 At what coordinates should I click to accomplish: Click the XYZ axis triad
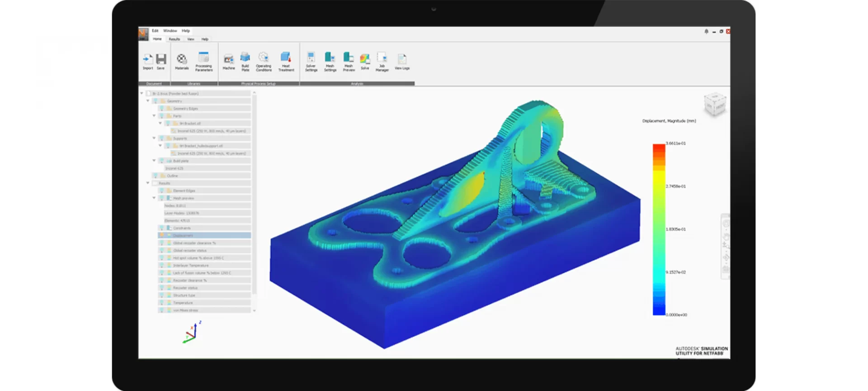193,333
